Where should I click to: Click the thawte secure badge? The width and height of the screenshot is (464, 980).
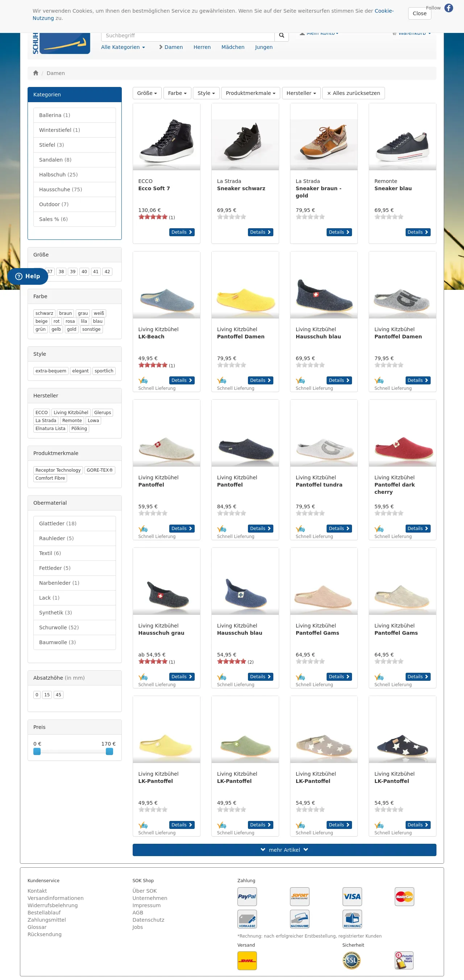[x=404, y=960]
